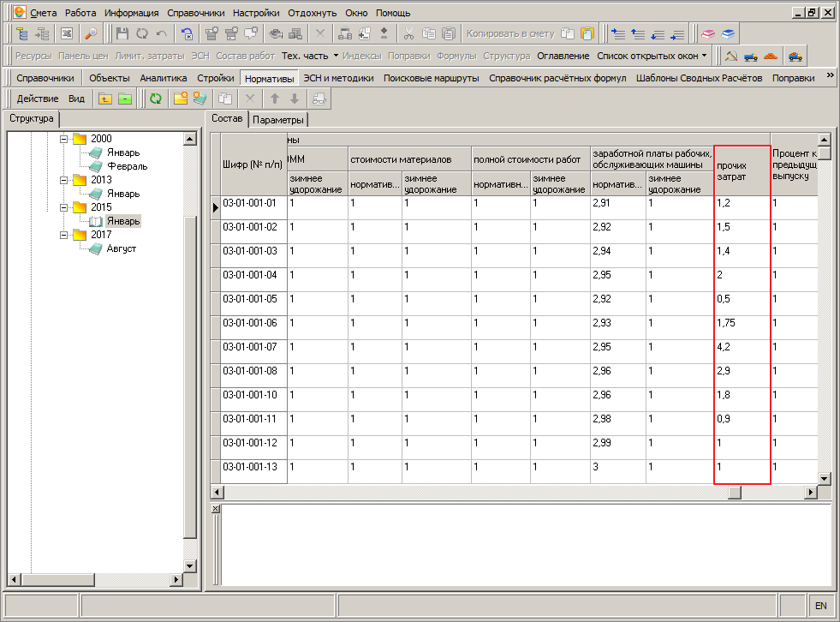
Task: Collapse the 2015 folder in tree
Action: coord(63,207)
